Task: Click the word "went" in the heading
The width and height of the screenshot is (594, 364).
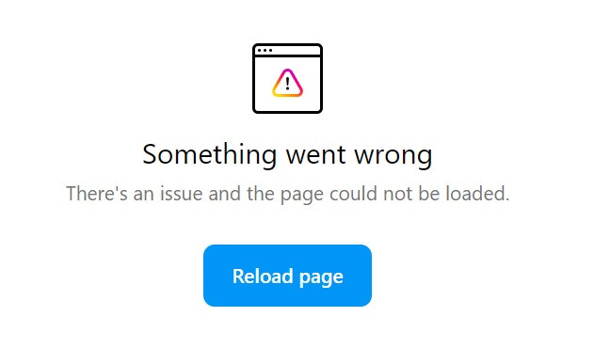Action: point(315,155)
